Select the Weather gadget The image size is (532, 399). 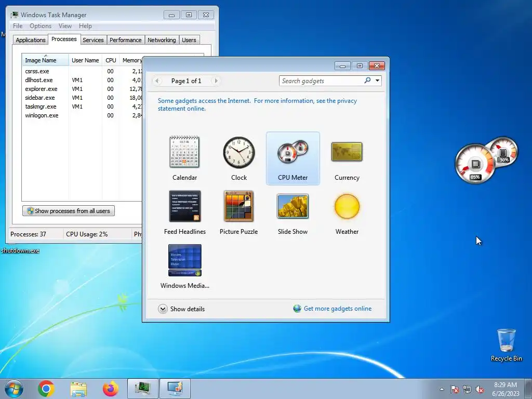pyautogui.click(x=347, y=212)
